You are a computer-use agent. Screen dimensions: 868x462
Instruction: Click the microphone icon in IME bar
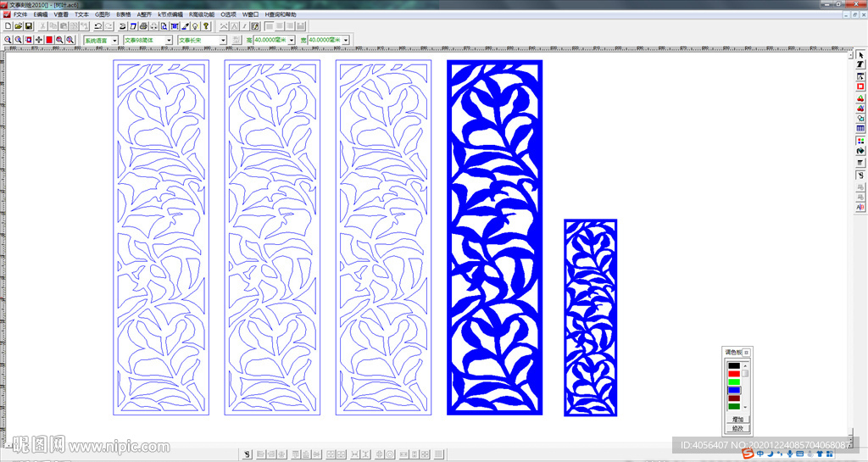(x=790, y=454)
